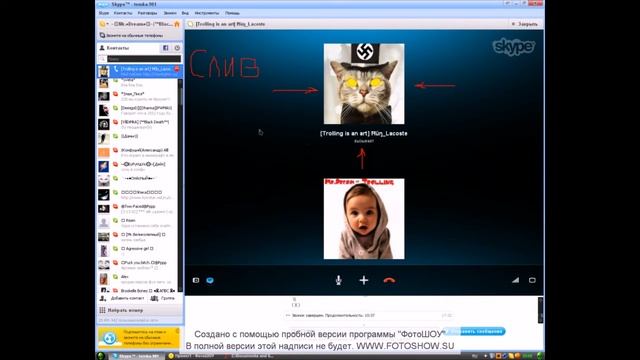
Task: Open the Skype taskbar button
Action: coord(137,356)
